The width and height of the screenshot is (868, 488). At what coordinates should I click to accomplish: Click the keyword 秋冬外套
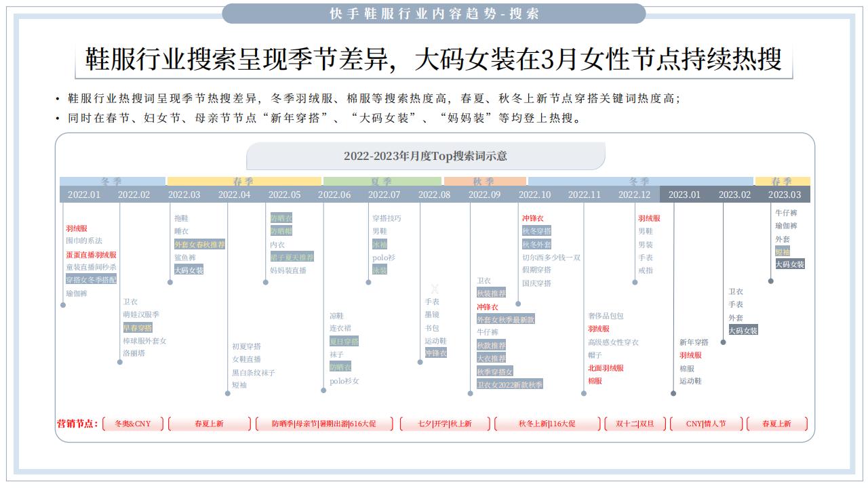coord(536,244)
